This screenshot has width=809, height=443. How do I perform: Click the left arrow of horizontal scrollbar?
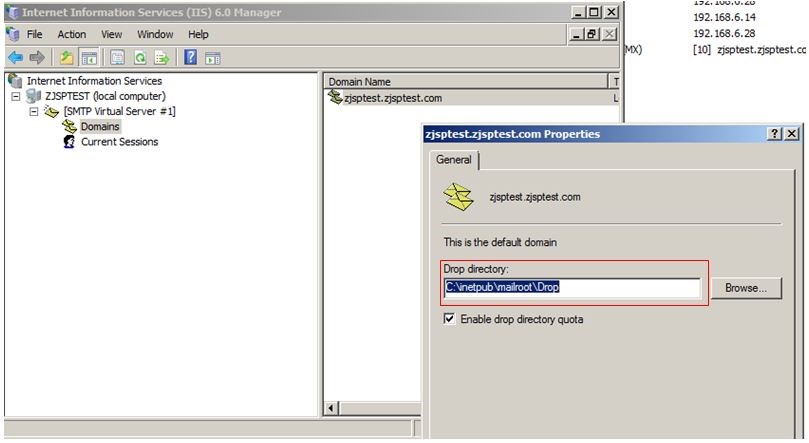point(331,408)
